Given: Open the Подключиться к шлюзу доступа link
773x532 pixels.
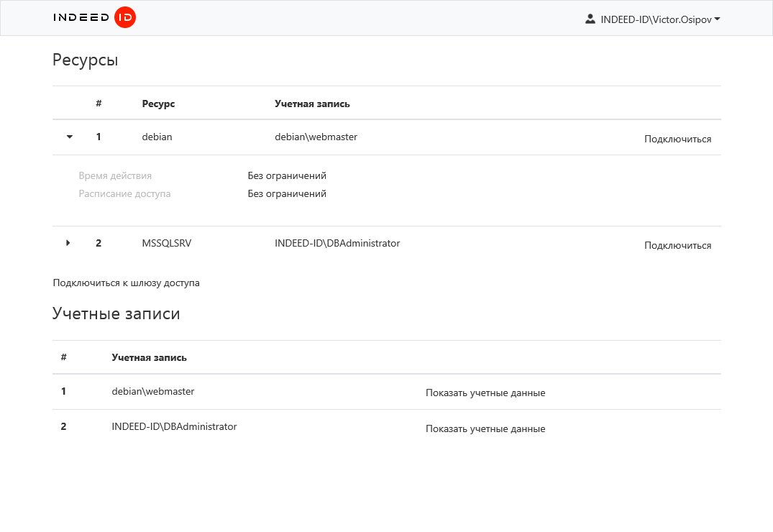Looking at the screenshot, I should click(x=126, y=283).
